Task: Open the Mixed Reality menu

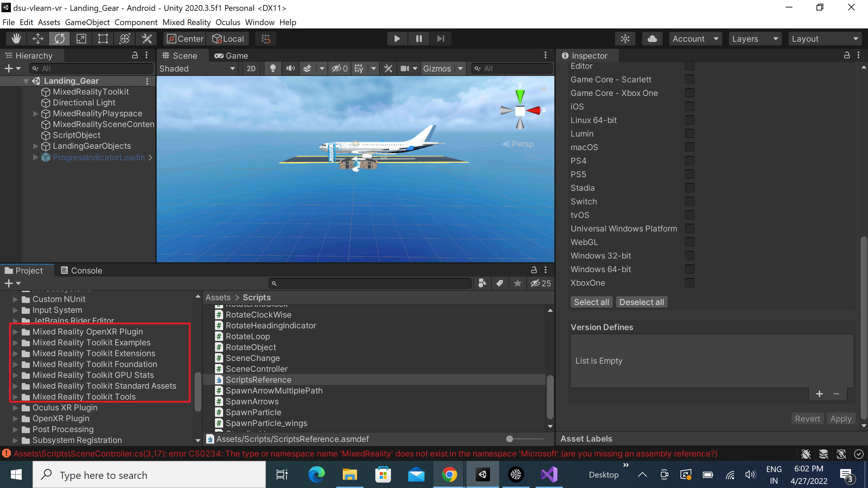Action: point(186,22)
